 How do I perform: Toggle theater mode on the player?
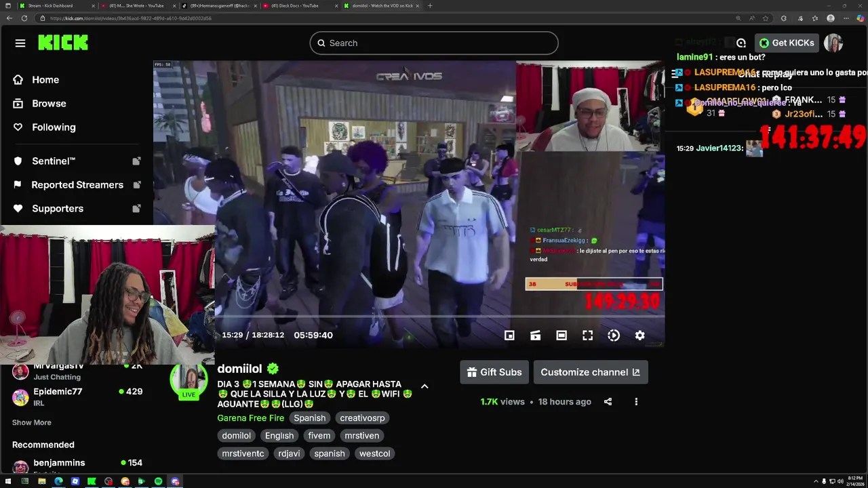[x=561, y=335]
